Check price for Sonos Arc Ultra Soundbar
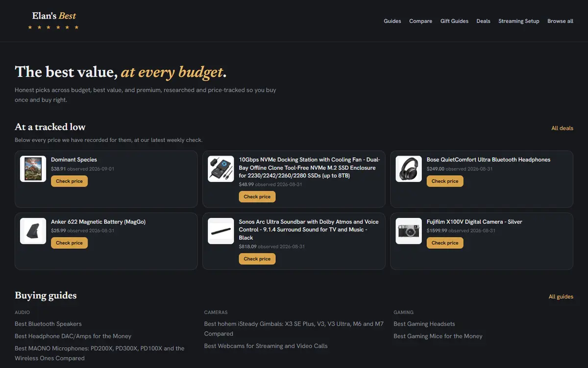 tap(257, 259)
